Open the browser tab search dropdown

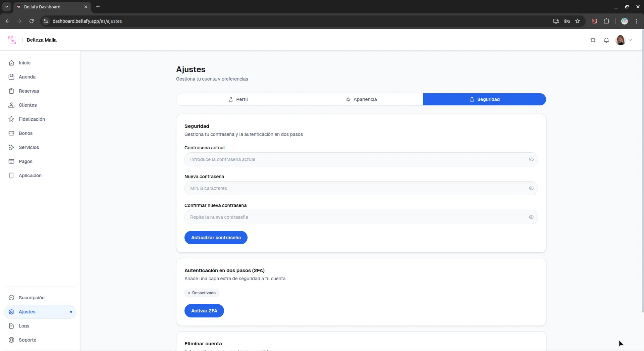pyautogui.click(x=6, y=7)
